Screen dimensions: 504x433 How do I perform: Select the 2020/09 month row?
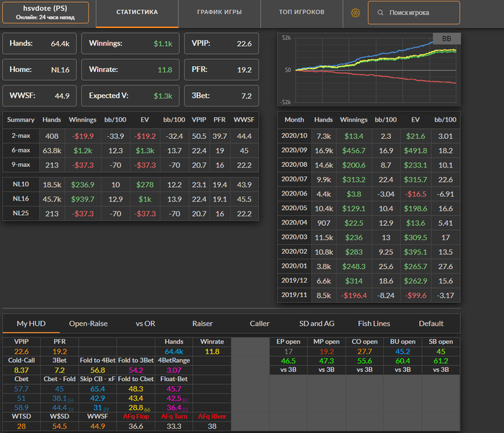[x=367, y=150]
